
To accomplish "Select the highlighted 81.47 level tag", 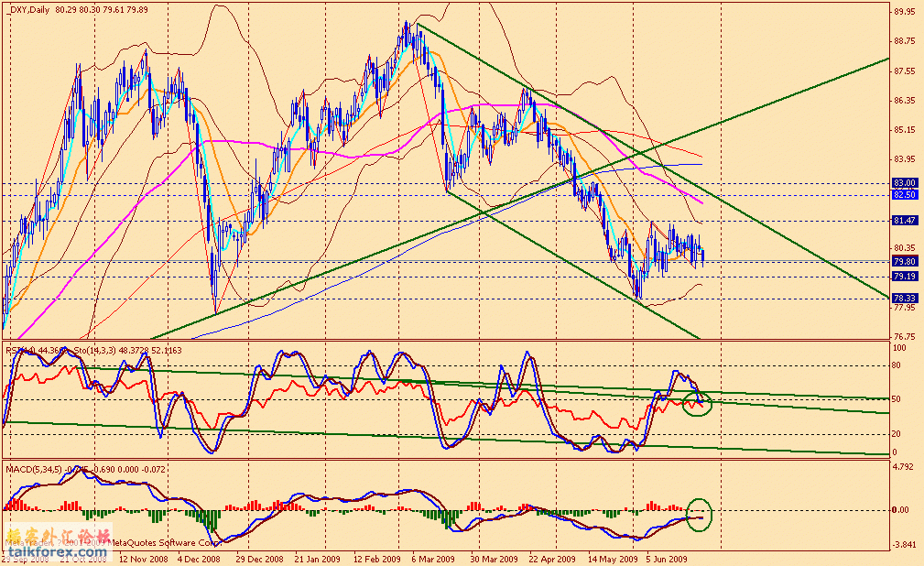I will (905, 221).
